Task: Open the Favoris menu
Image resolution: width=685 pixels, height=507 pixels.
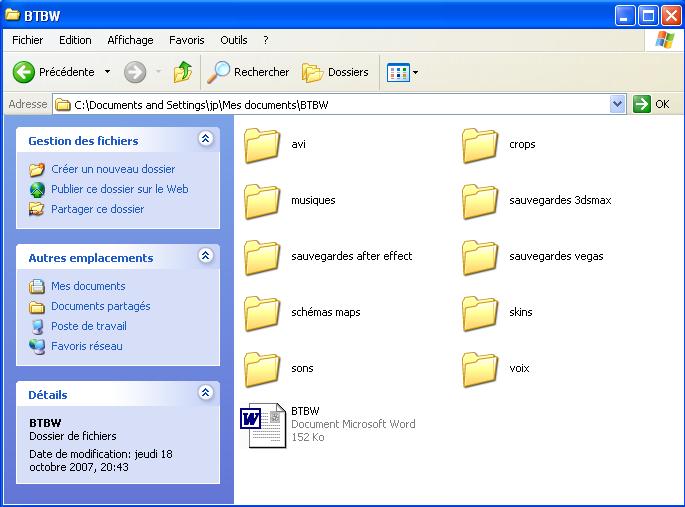Action: click(x=186, y=40)
